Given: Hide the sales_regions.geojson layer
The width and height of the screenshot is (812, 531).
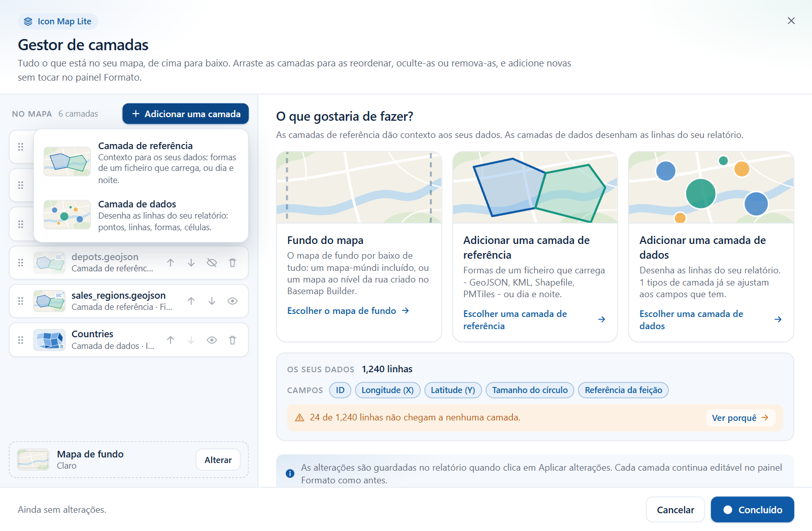Looking at the screenshot, I should 232,301.
